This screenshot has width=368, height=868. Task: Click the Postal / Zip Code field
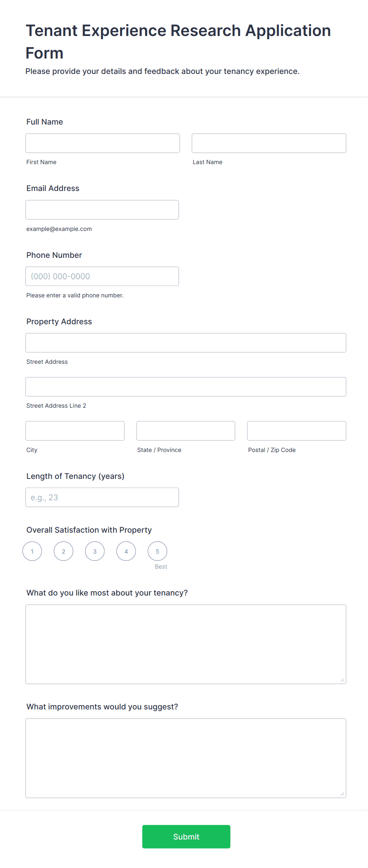pyautogui.click(x=296, y=431)
